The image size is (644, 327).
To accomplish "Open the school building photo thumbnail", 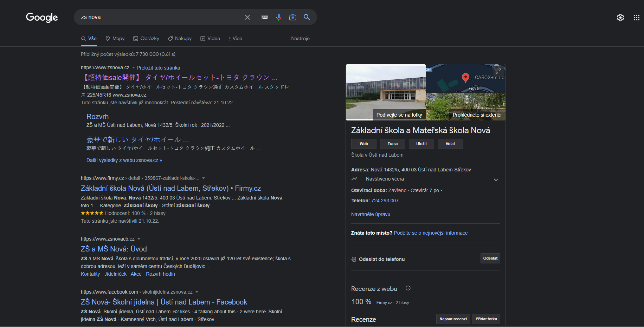I will (386, 92).
